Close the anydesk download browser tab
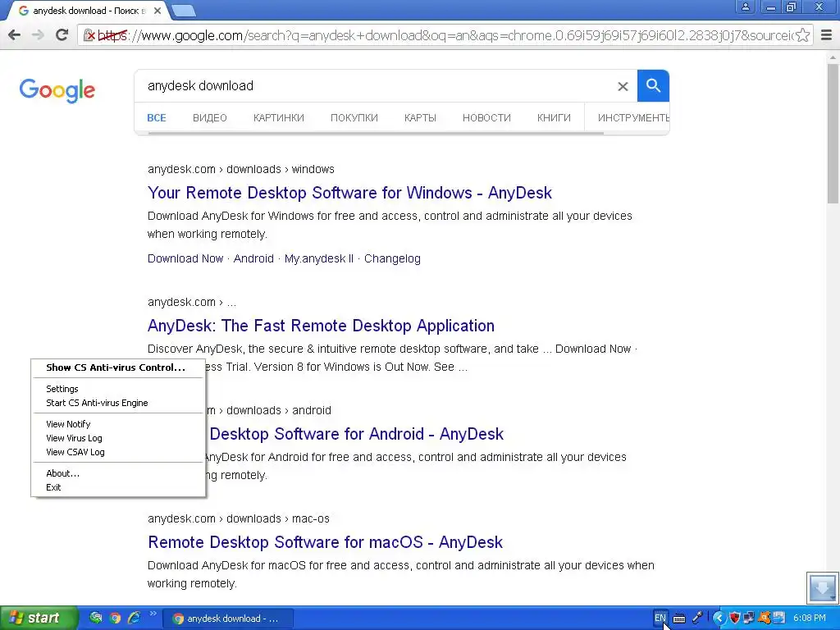840x630 pixels. (x=157, y=11)
